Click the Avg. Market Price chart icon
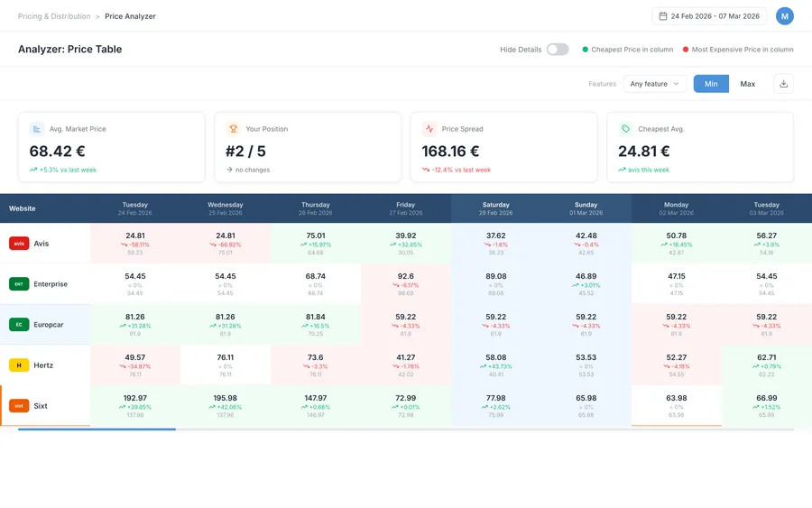Screen dimensions: 812x508 [37, 129]
